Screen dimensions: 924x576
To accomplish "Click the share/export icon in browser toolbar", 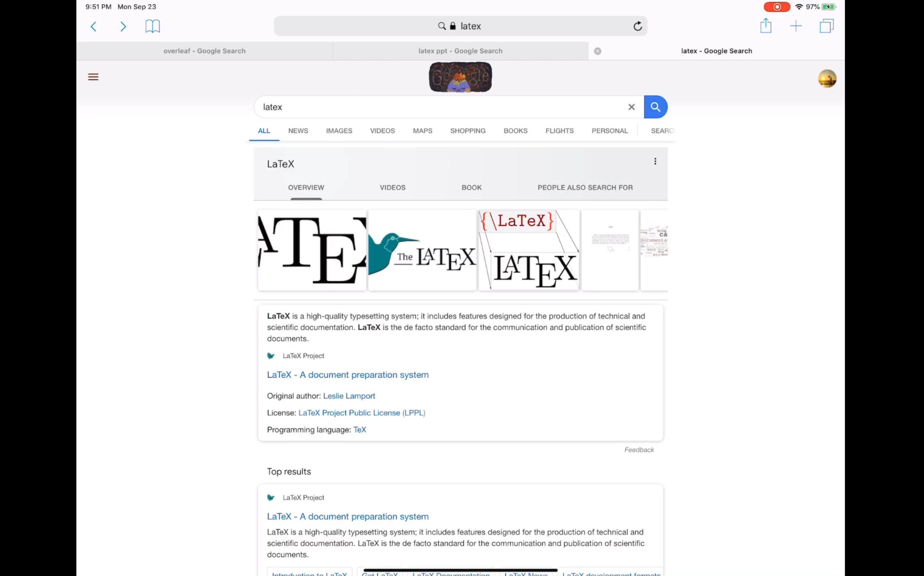I will [x=765, y=26].
